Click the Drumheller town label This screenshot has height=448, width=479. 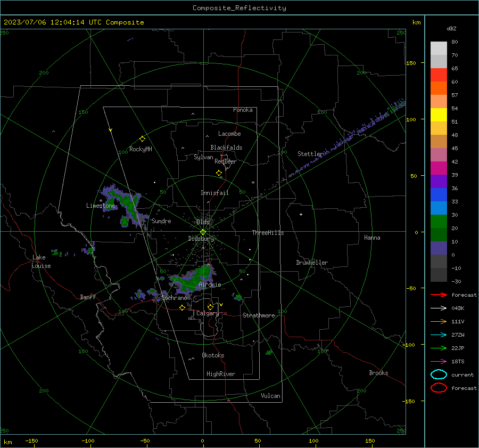(x=312, y=263)
